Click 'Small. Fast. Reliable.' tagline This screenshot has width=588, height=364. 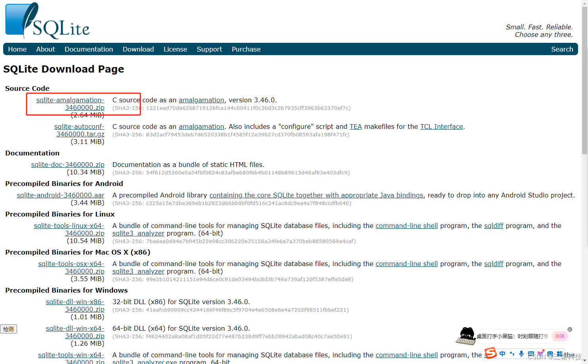[539, 27]
